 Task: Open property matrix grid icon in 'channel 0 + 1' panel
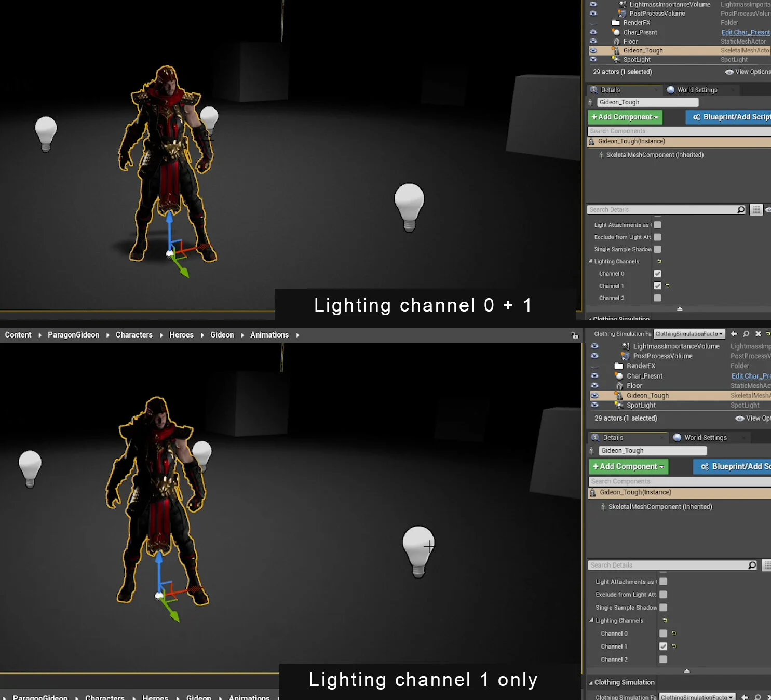pos(756,210)
